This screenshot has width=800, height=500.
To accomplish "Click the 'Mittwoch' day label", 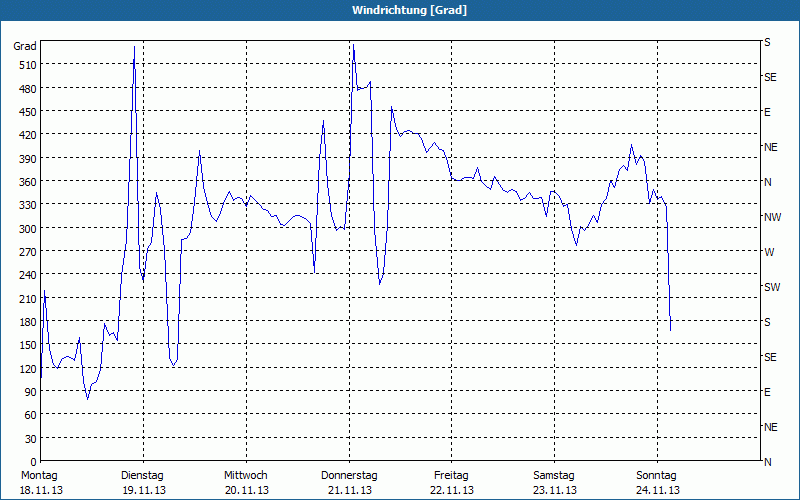I will [245, 476].
